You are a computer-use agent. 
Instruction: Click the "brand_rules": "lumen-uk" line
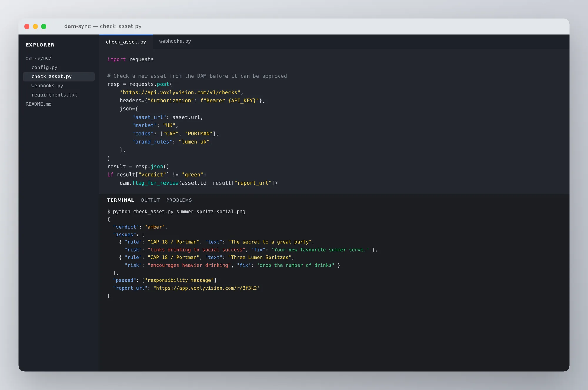point(172,142)
